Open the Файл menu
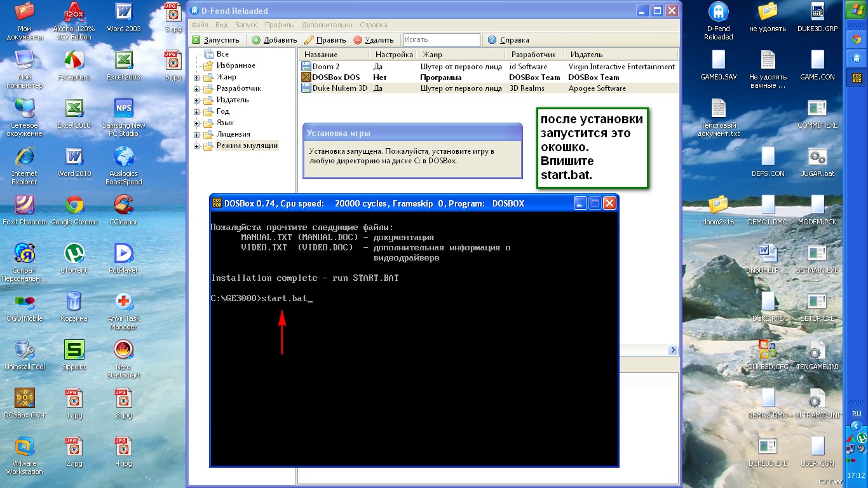 (200, 25)
